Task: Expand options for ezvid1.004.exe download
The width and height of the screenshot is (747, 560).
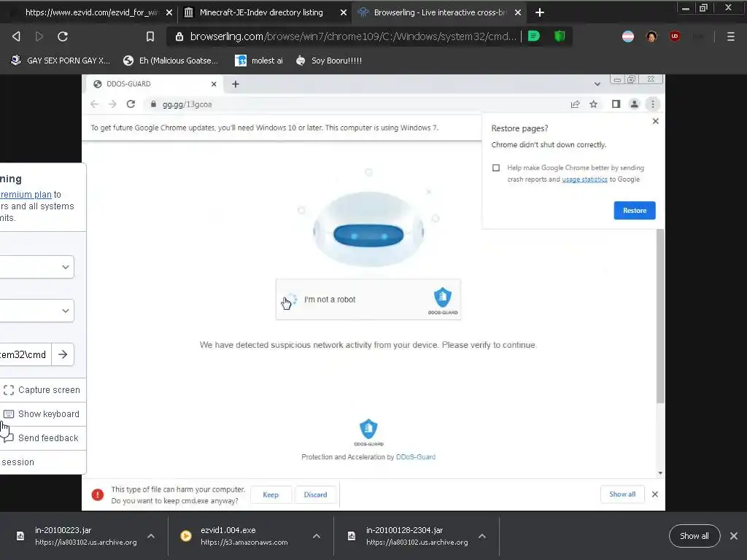Action: (317, 536)
